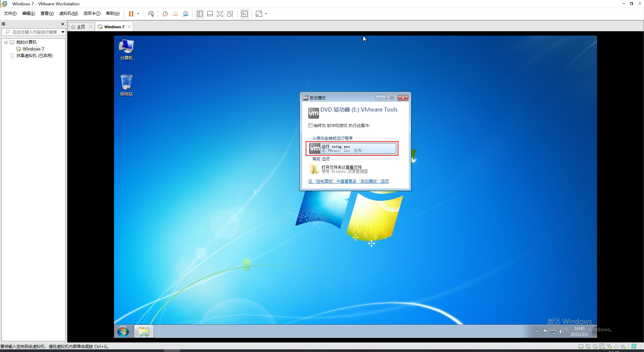
Task: Toggle the console view icon
Action: click(245, 14)
